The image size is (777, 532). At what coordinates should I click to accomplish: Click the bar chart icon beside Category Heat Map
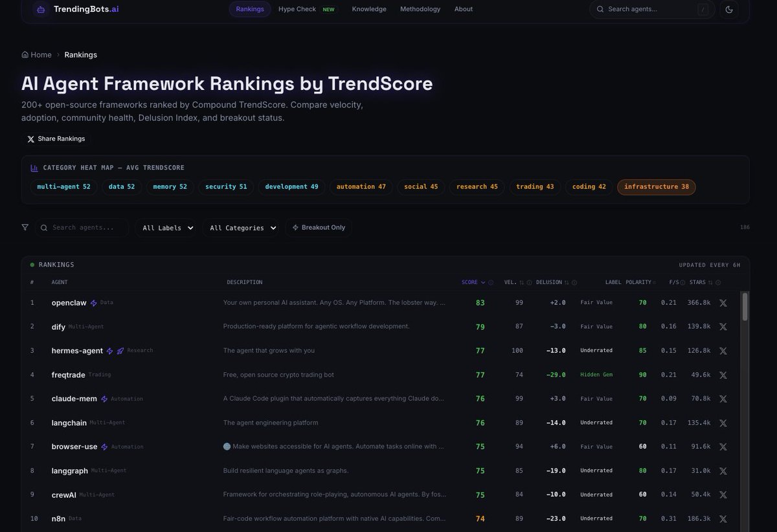[34, 168]
